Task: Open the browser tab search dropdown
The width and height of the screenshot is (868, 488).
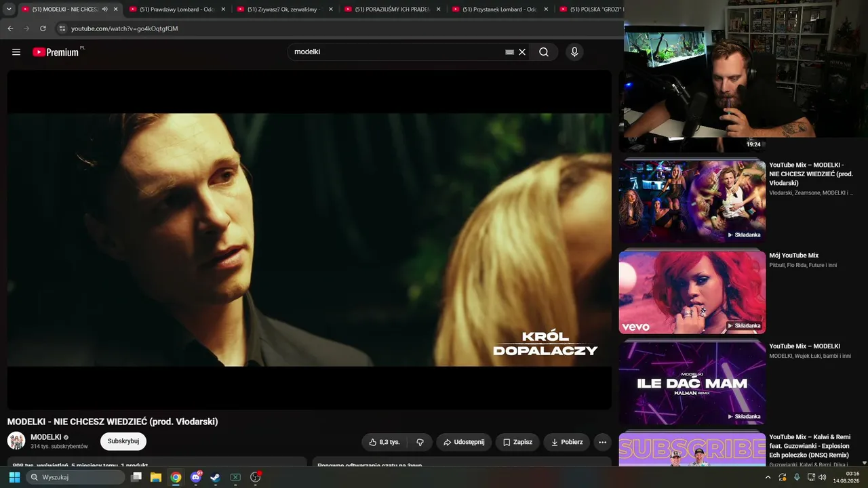Action: [9, 9]
